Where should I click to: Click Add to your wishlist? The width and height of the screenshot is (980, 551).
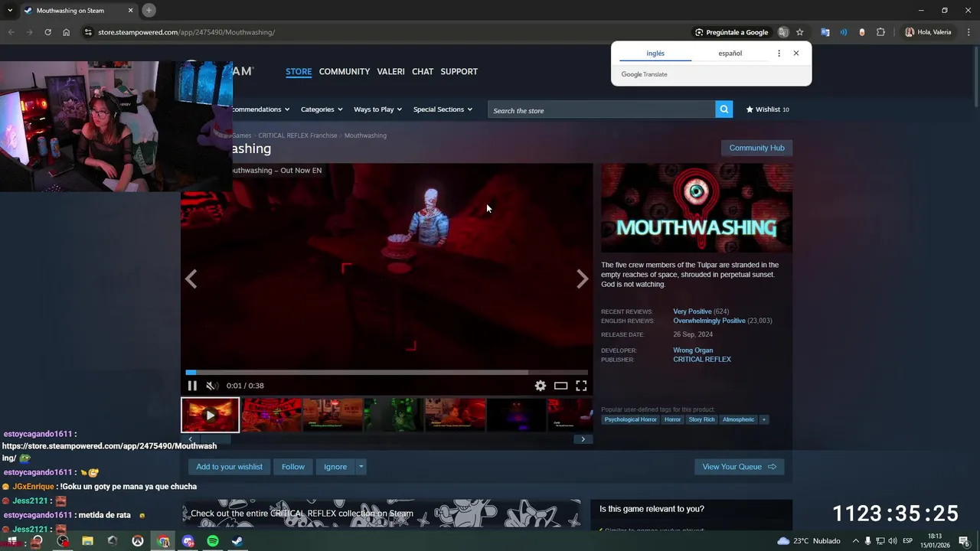(229, 467)
